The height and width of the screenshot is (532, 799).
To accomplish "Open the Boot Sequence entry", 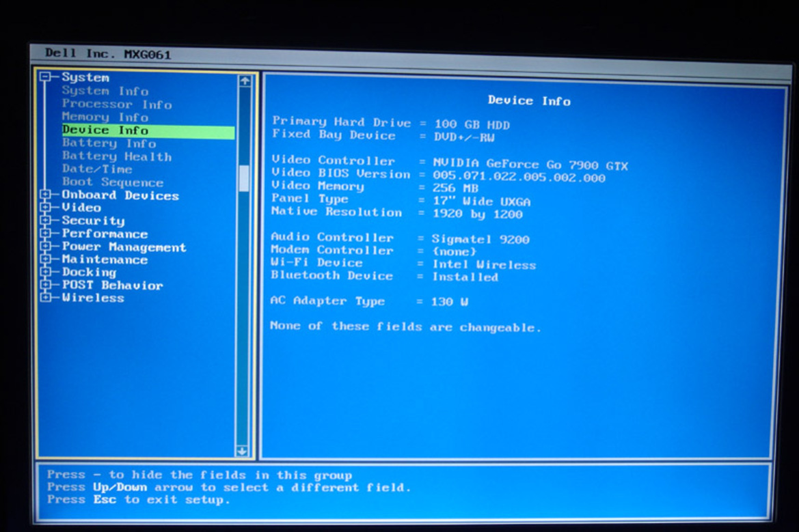I will [113, 182].
